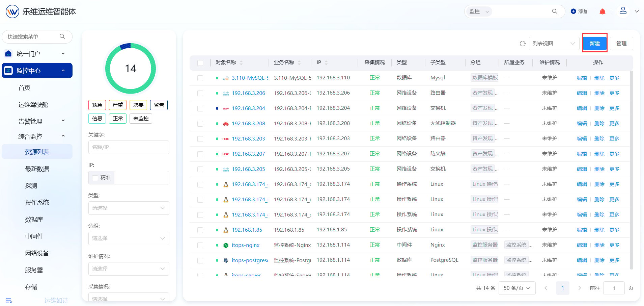Screen dimensions: 644x306
Task: Open the 维护情况 filter dropdown
Action: pyautogui.click(x=129, y=269)
